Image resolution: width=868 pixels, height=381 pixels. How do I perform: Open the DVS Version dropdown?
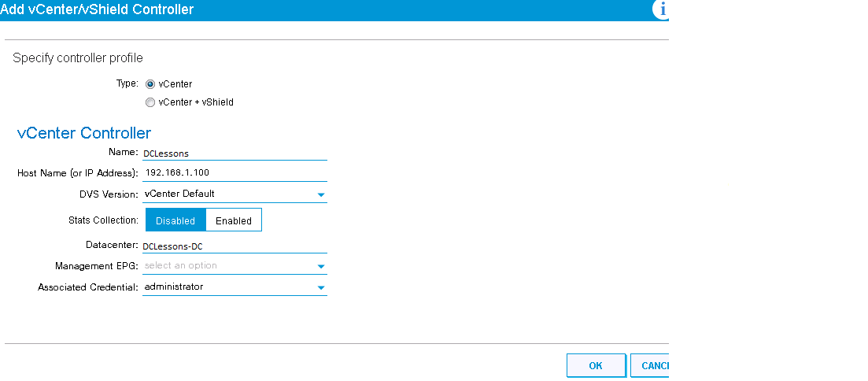(x=235, y=194)
